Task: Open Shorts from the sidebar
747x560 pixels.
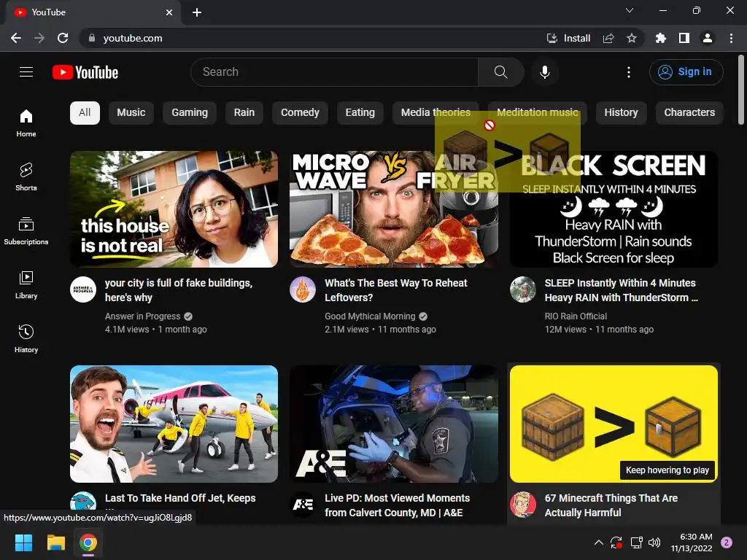Action: (26, 176)
